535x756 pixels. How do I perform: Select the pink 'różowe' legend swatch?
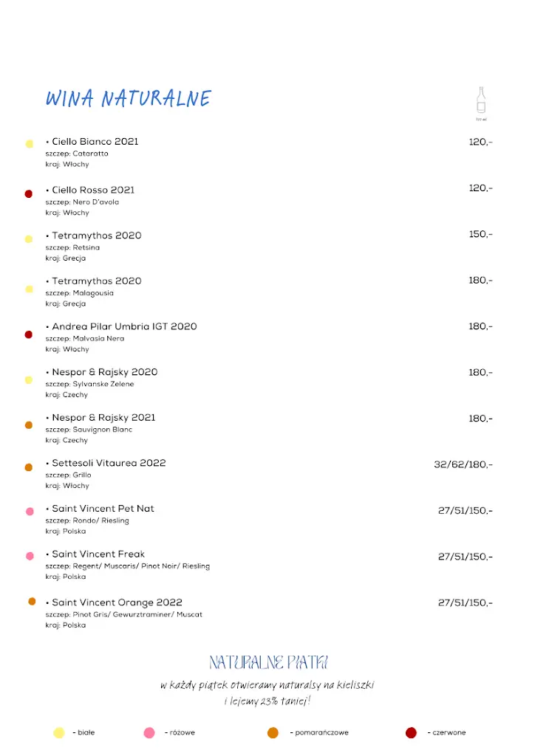coord(149,733)
